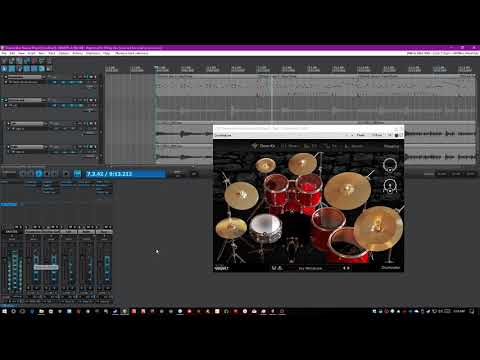Click the taskbar clock
This screenshot has width=480, height=360.
(459, 311)
